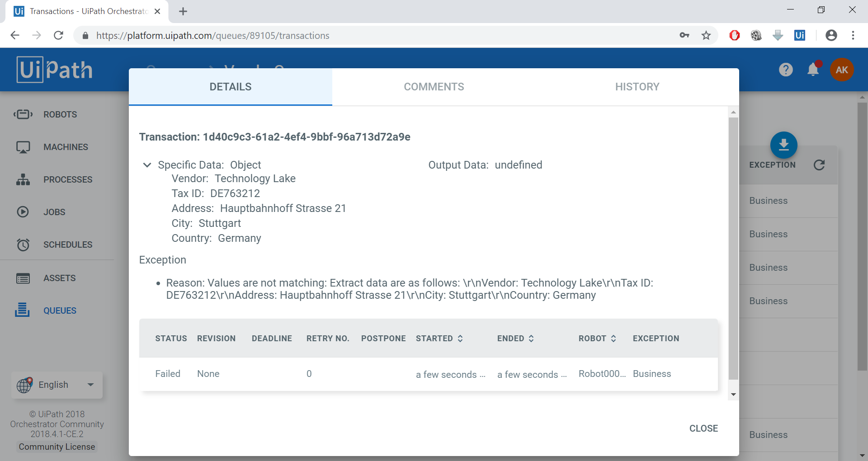
Task: Click the Deadline column header
Action: (272, 339)
